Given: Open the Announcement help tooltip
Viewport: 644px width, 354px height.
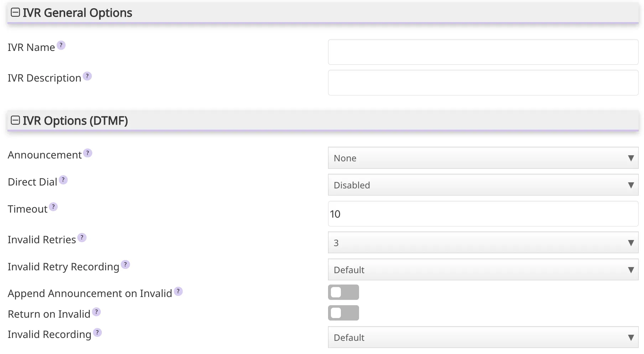Looking at the screenshot, I should pos(88,153).
